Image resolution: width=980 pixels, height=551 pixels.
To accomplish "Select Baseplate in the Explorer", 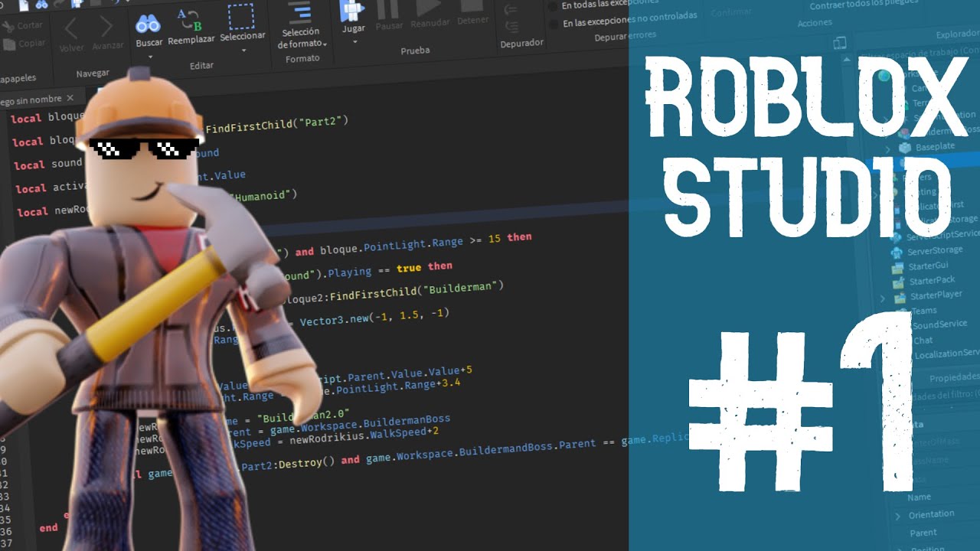I will (x=935, y=146).
